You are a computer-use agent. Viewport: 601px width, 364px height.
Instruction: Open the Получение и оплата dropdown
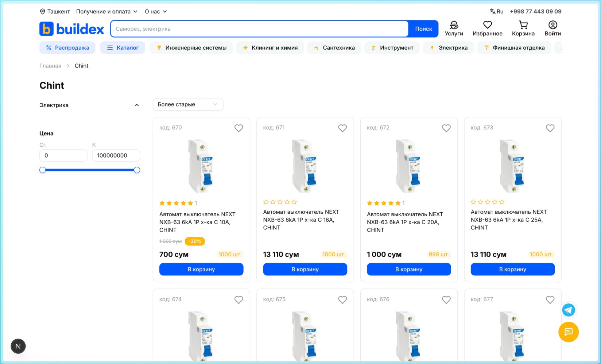pos(107,12)
